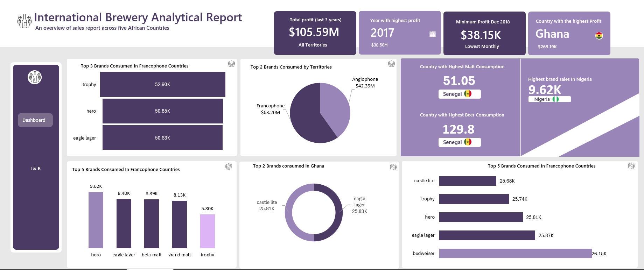Click the Francophone $63.20M label
This screenshot has width=644, height=270.
(271, 109)
